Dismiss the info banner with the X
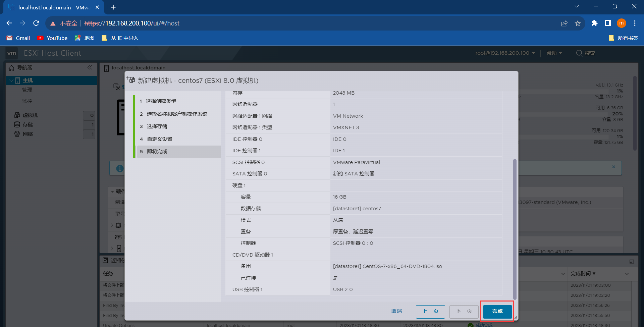The width and height of the screenshot is (644, 327). coord(613,167)
